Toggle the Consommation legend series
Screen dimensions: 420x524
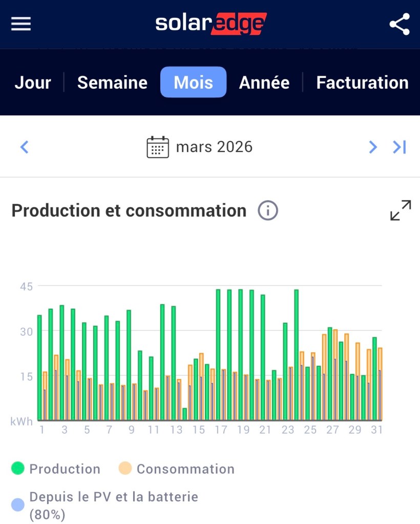click(125, 469)
